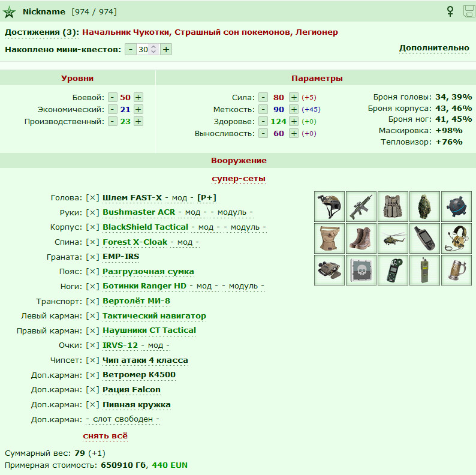Open the Forest X-Cloak selector
This screenshot has height=475, width=476.
pyautogui.click(x=135, y=242)
